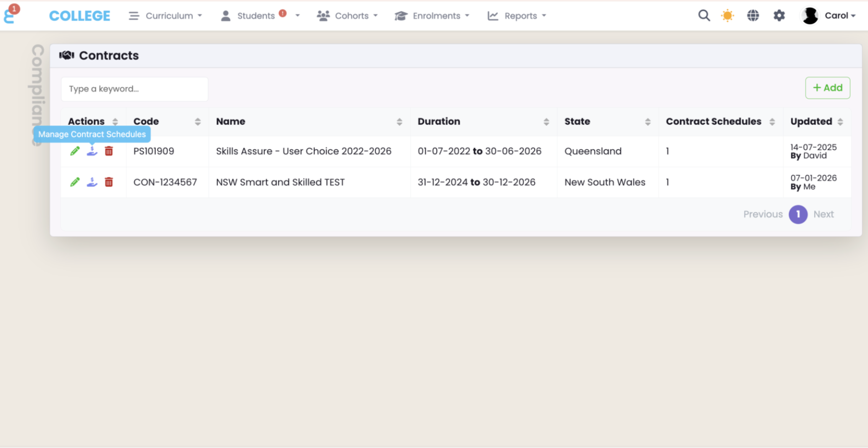Expand the Curriculum dropdown menu

166,16
